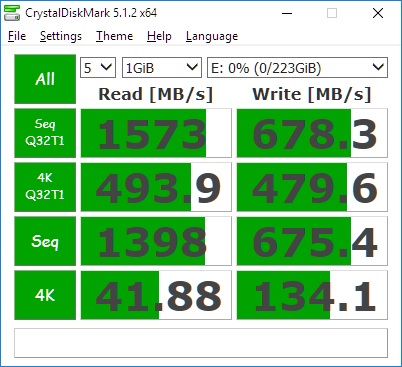Viewport: 402px width, 367px height.
Task: Open the Language menu
Action: pos(212,36)
